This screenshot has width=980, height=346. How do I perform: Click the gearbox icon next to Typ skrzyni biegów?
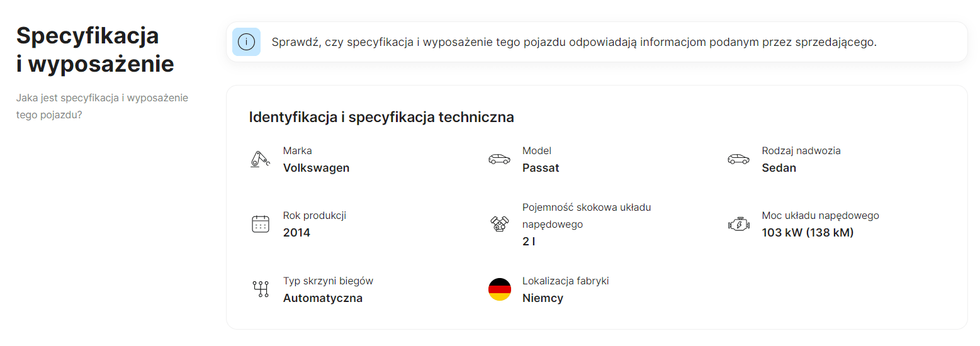[261, 289]
